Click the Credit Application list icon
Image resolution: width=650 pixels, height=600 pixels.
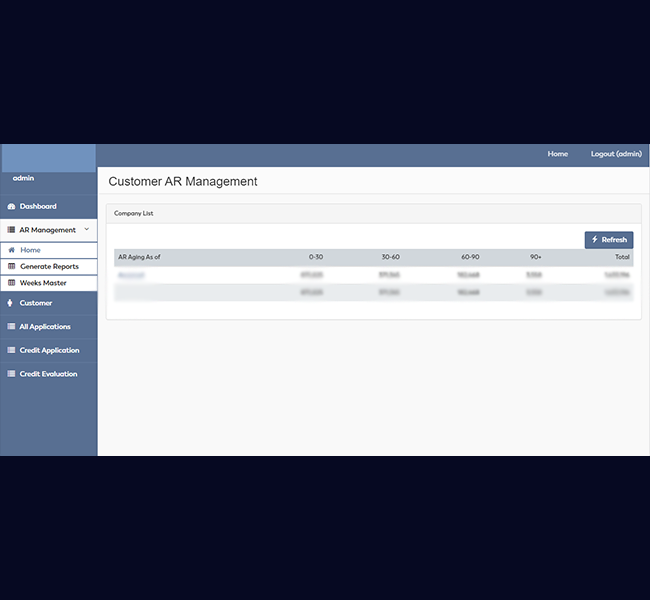tap(11, 351)
